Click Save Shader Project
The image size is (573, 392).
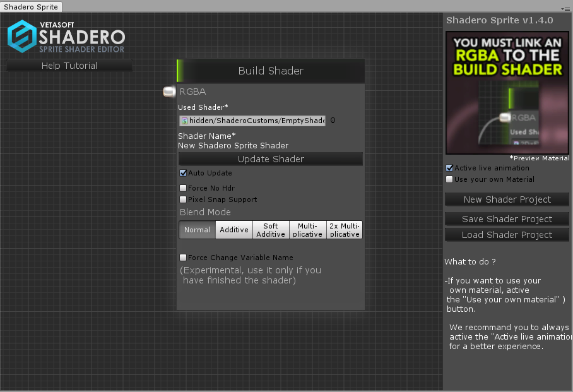click(x=507, y=219)
